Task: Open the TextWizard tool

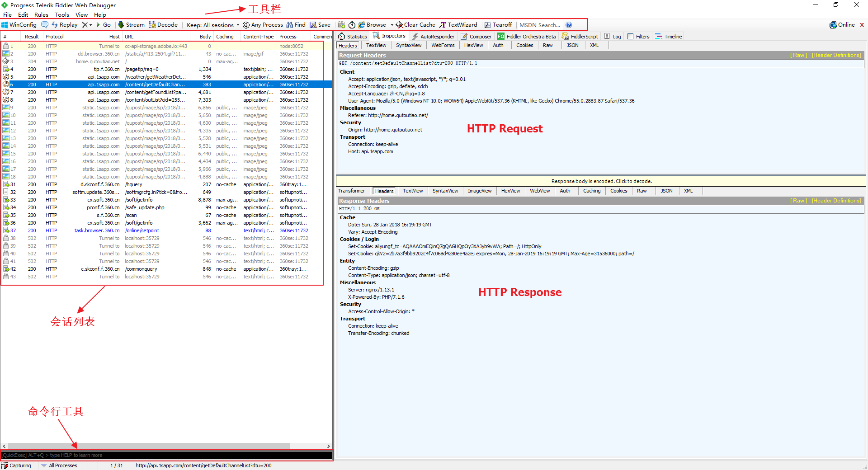Action: click(458, 25)
